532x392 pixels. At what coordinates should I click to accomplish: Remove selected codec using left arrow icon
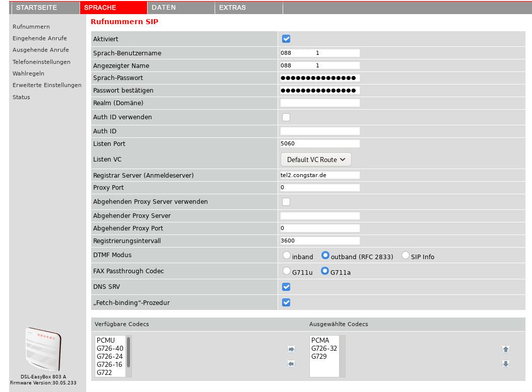click(291, 363)
